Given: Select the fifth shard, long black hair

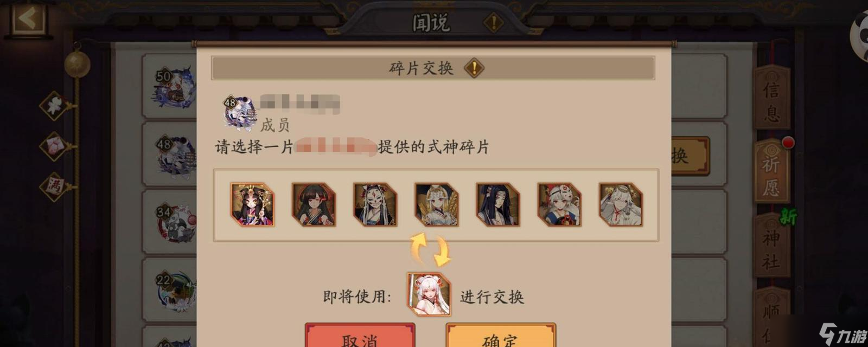Looking at the screenshot, I should pyautogui.click(x=497, y=204).
